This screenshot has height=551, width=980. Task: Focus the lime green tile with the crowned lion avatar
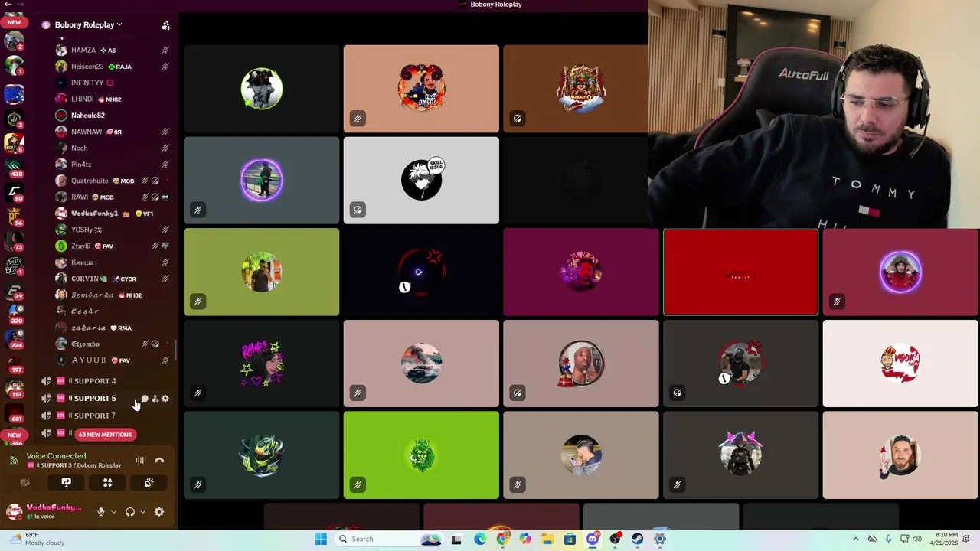click(x=421, y=455)
